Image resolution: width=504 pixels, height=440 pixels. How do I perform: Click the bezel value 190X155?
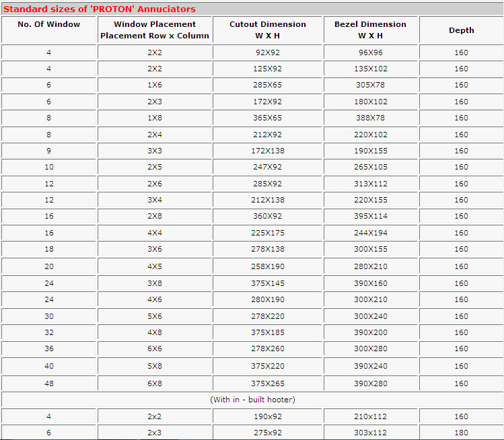[371, 151]
